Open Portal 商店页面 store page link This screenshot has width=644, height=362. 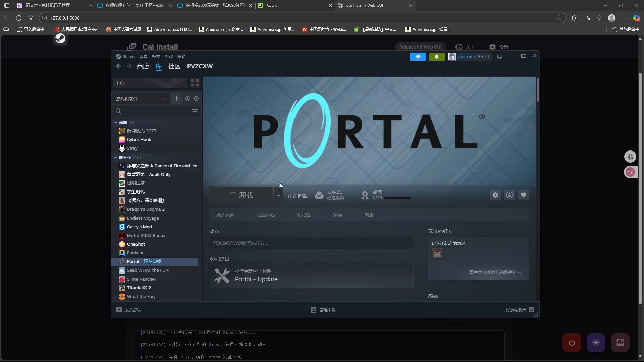coord(226,215)
